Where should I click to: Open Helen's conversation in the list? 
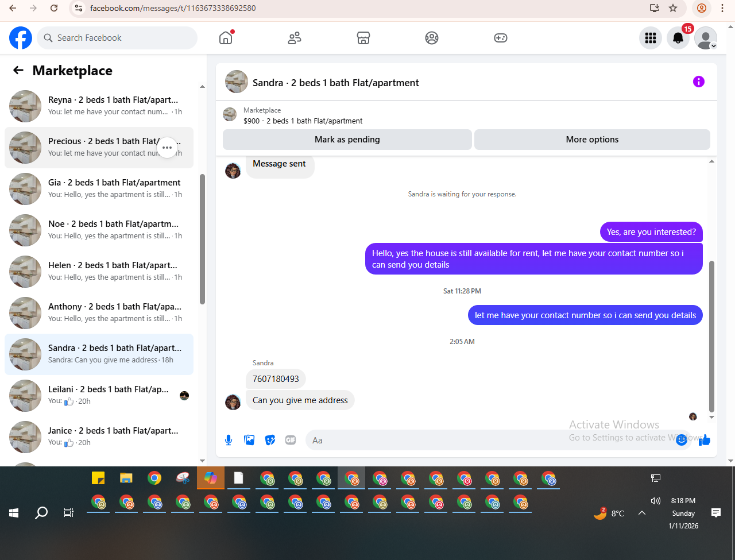(x=99, y=272)
